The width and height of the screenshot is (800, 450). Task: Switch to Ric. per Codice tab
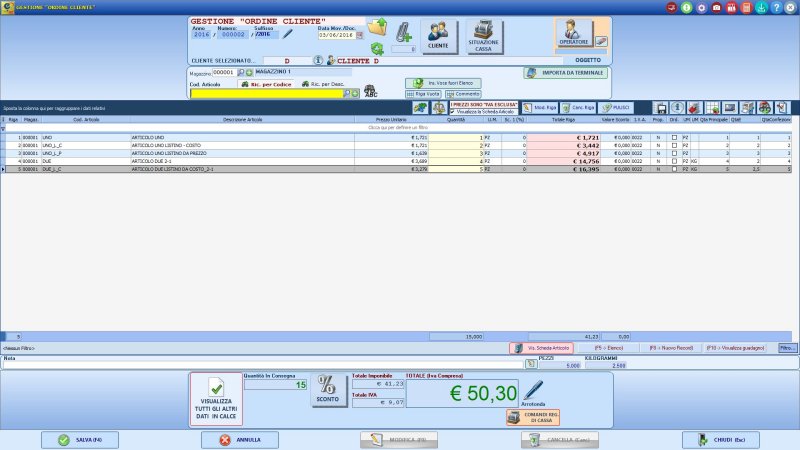coord(266,84)
